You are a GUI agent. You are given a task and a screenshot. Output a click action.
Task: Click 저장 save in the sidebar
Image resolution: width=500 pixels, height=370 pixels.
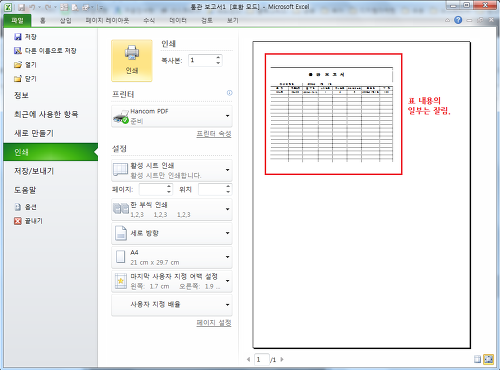tap(25, 37)
